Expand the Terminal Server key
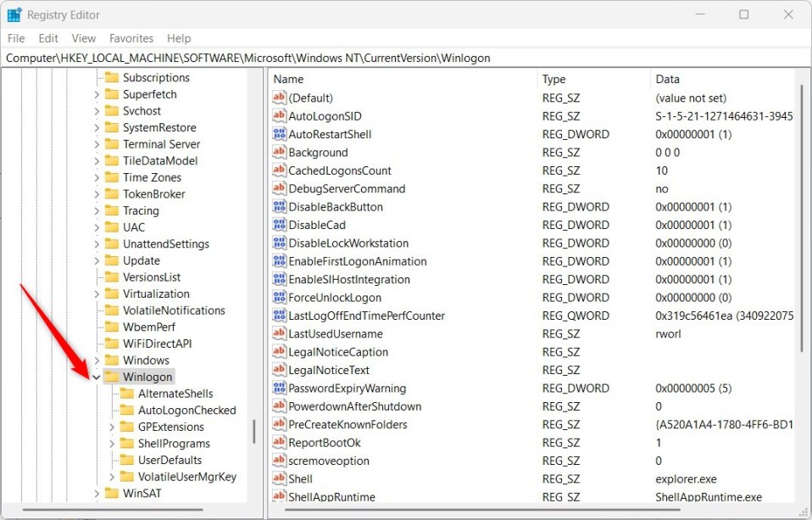Screen dimensions: 812x520 click(x=97, y=144)
